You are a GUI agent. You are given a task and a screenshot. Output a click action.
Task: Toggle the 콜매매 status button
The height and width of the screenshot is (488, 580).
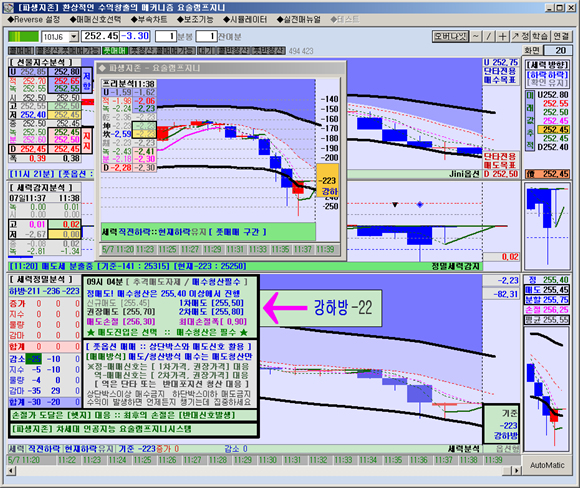tap(21, 51)
